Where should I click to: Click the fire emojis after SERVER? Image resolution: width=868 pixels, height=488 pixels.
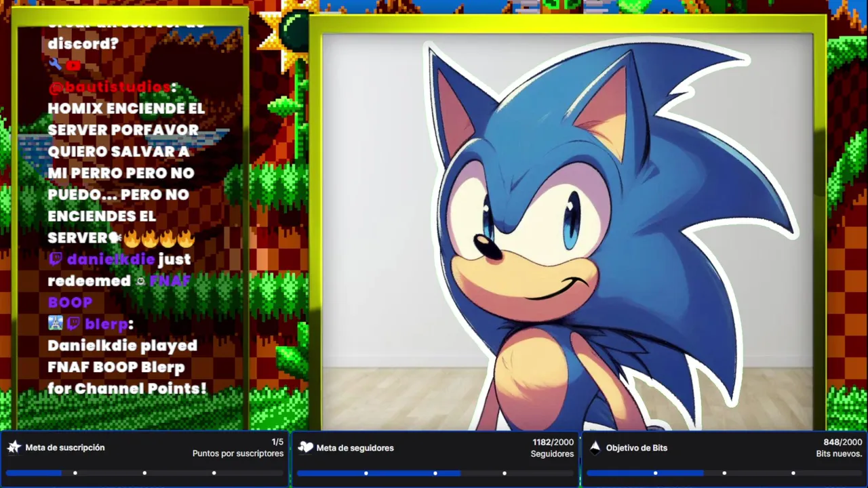point(159,238)
